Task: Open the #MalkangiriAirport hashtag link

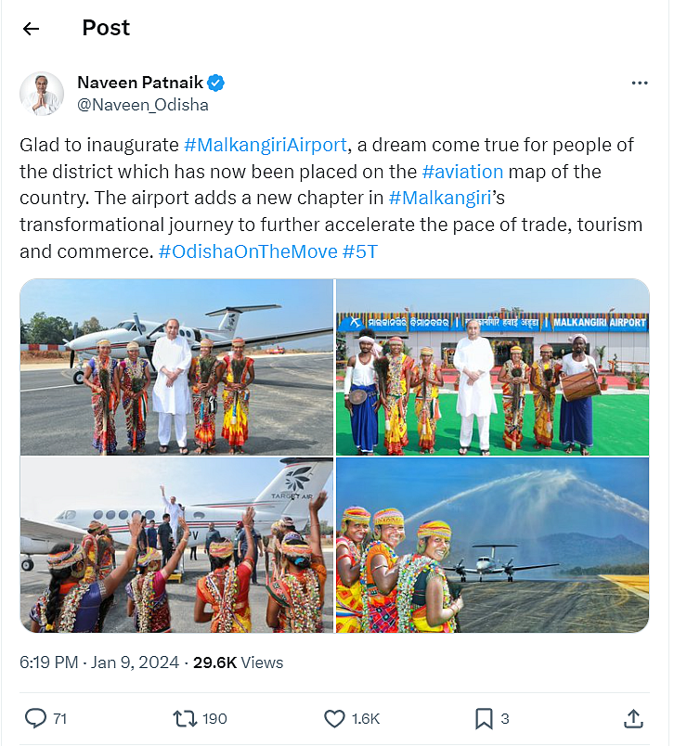Action: (x=266, y=145)
